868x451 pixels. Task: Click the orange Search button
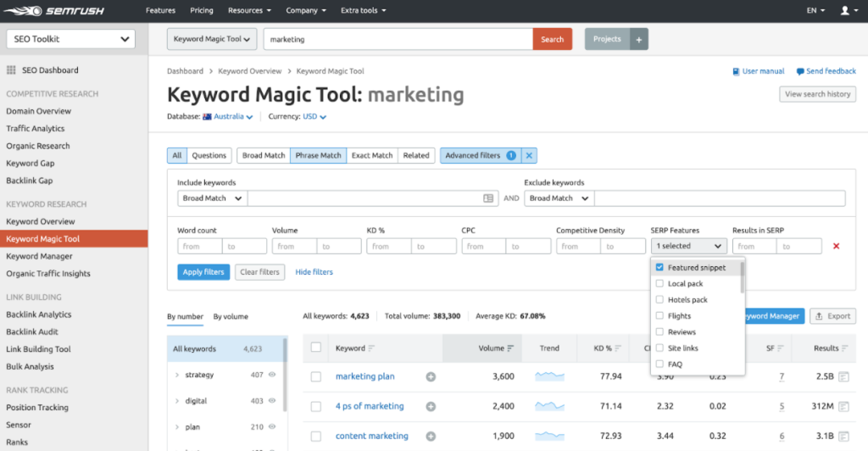pyautogui.click(x=553, y=39)
